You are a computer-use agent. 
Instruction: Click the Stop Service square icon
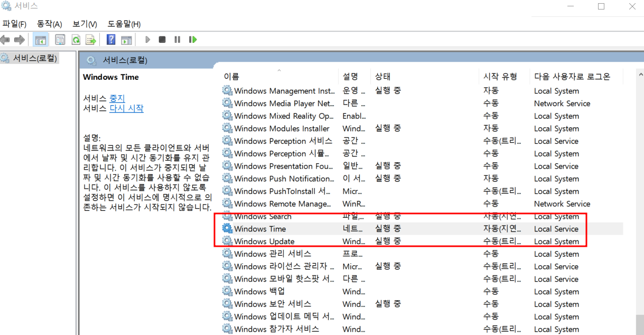tap(162, 40)
